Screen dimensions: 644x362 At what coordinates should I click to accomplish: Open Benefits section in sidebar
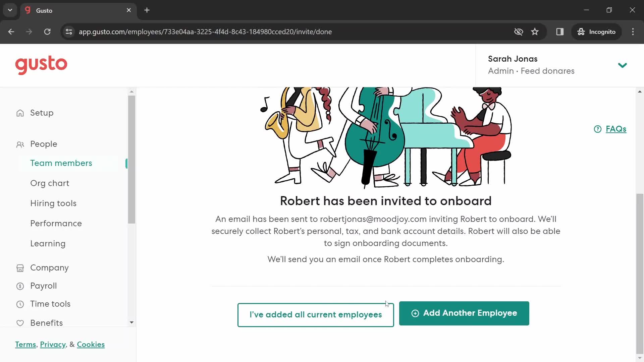46,322
